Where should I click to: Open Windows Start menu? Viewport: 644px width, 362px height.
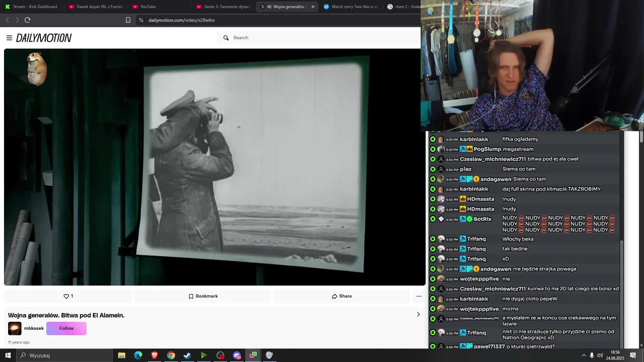coord(8,355)
